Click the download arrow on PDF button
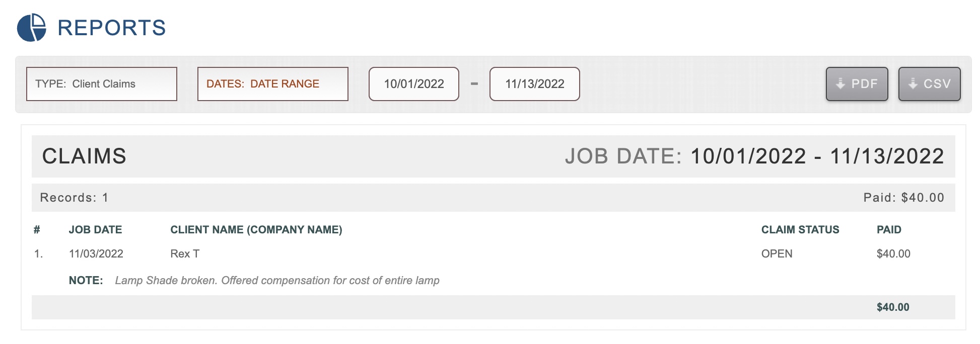This screenshot has height=344, width=980. click(x=840, y=84)
